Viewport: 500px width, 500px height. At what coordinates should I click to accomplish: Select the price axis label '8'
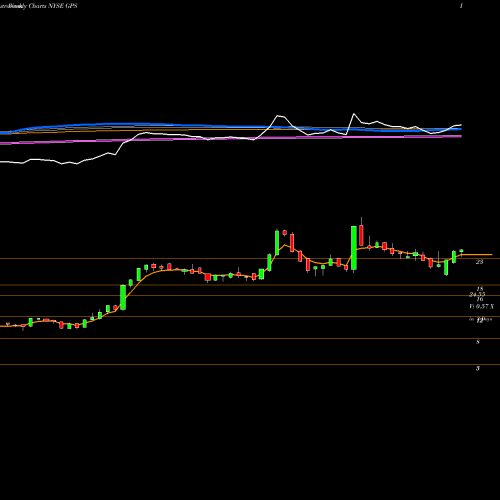478,342
